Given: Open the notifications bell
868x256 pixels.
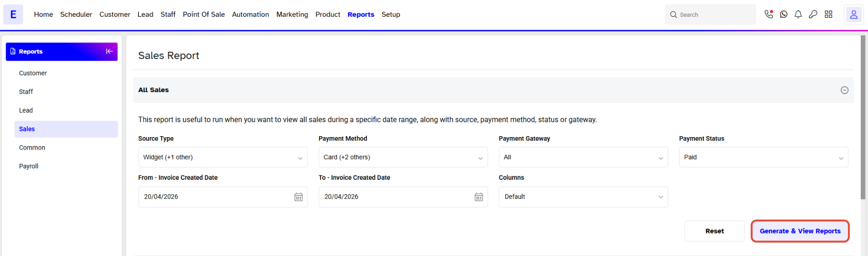Looking at the screenshot, I should [x=798, y=14].
